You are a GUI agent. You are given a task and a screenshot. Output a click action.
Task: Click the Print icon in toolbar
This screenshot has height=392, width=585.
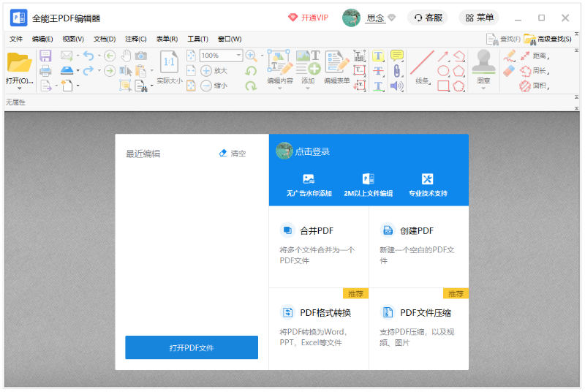pyautogui.click(x=45, y=71)
